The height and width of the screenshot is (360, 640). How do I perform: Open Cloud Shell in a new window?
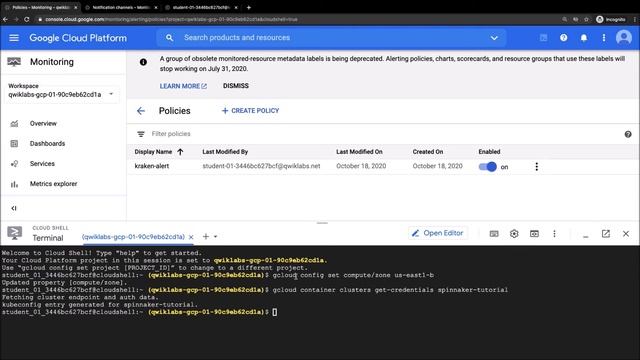click(x=606, y=233)
